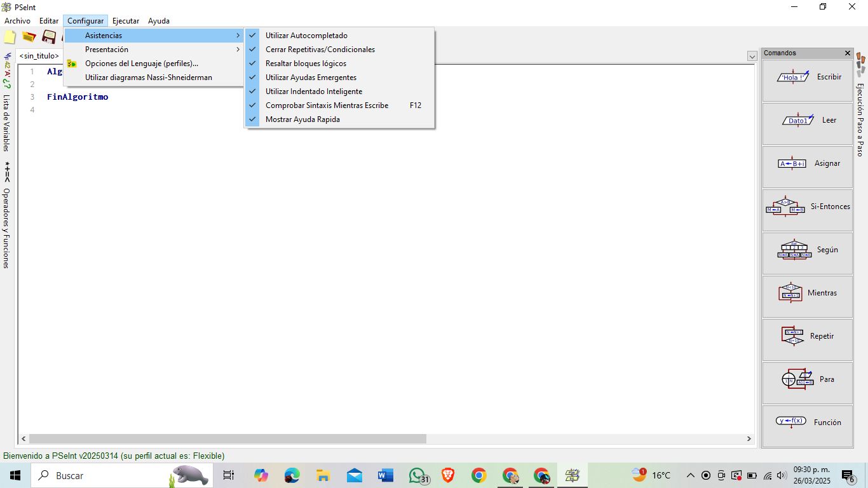Turn off Mostrar Ayuda Rapida
Screen dimensions: 868x488
click(x=302, y=119)
